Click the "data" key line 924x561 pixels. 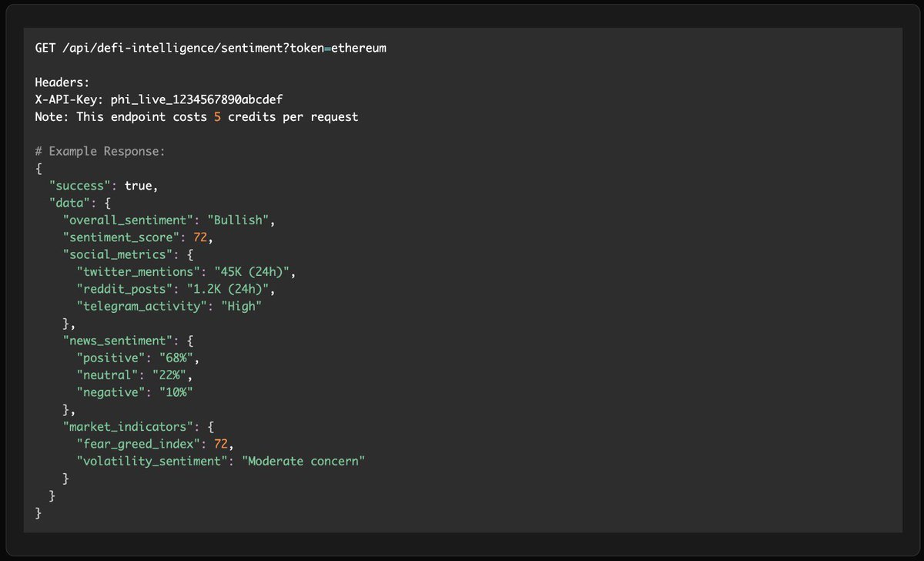[x=81, y=203]
